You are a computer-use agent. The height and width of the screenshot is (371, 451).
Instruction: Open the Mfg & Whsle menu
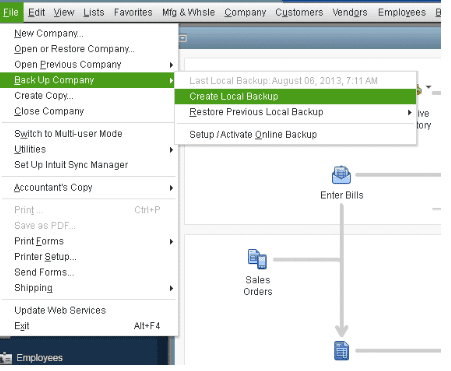click(x=188, y=12)
